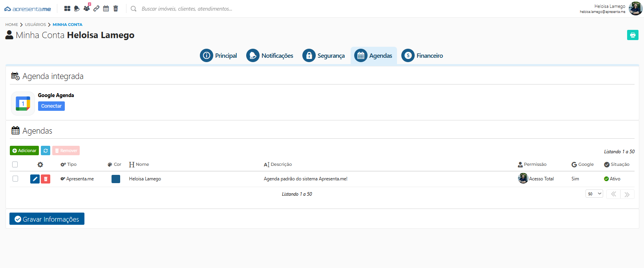Click the notifications bell icon in top bar

pos(77,9)
